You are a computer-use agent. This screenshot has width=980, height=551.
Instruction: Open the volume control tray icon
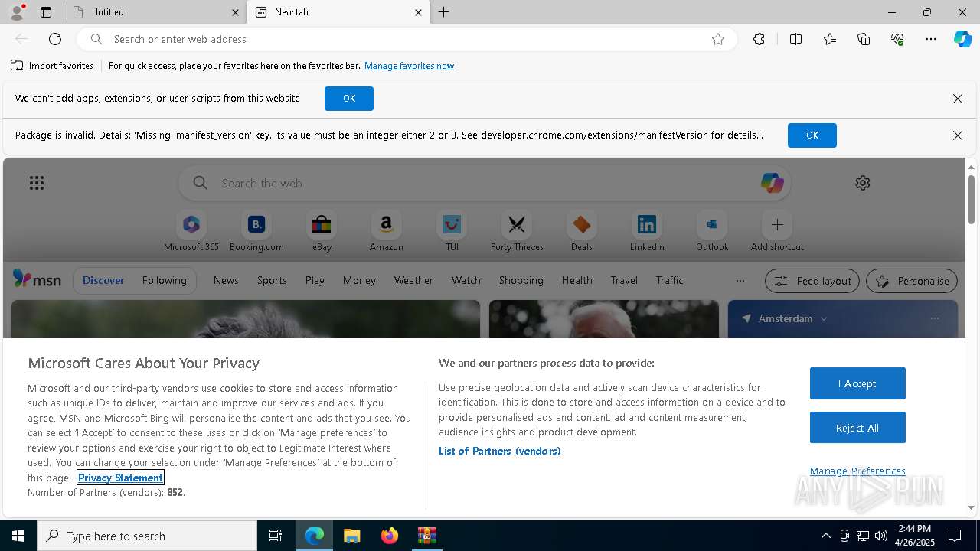coord(881,536)
